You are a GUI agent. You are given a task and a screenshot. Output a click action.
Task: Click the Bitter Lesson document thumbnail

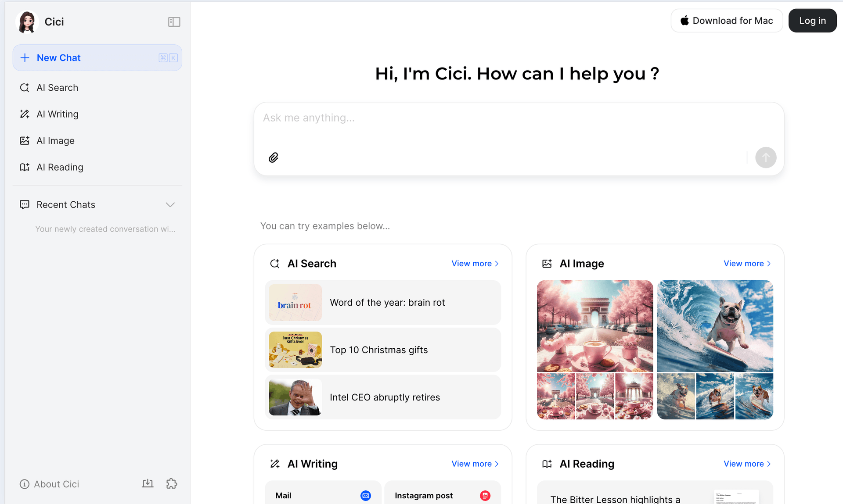pyautogui.click(x=736, y=497)
